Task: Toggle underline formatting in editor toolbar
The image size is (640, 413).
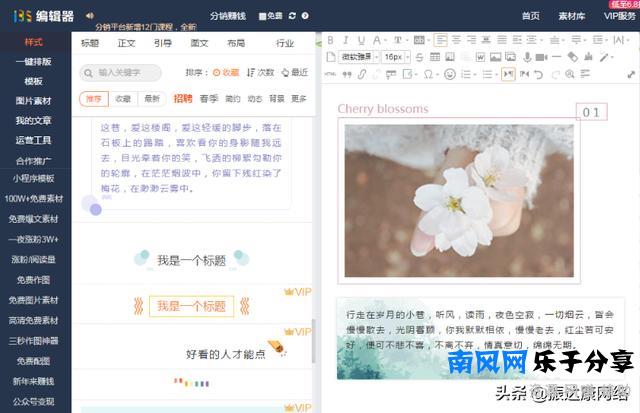Action: click(361, 40)
